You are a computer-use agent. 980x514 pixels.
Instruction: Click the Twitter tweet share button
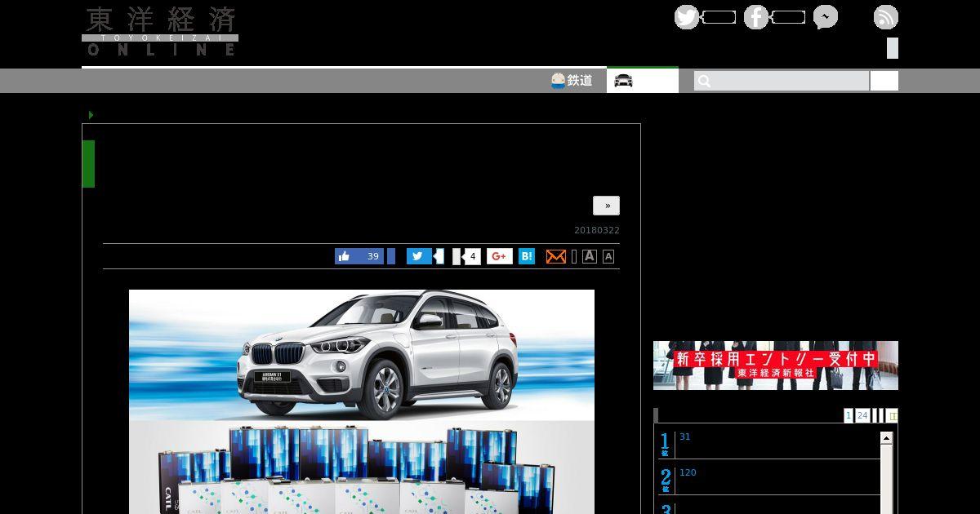tap(419, 256)
